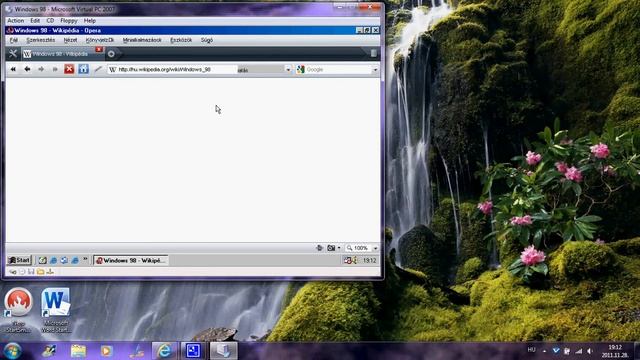The image size is (640, 360).
Task: Go to Opera home page
Action: pos(83,69)
